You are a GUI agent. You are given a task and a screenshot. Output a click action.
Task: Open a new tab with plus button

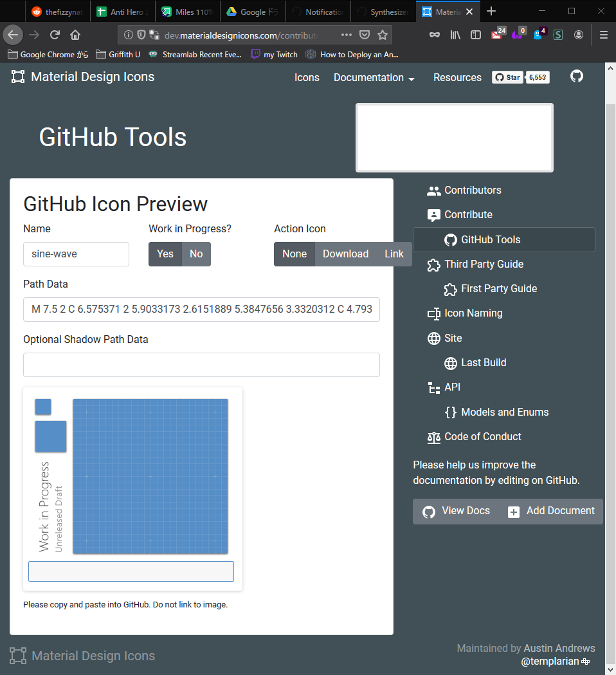point(491,11)
